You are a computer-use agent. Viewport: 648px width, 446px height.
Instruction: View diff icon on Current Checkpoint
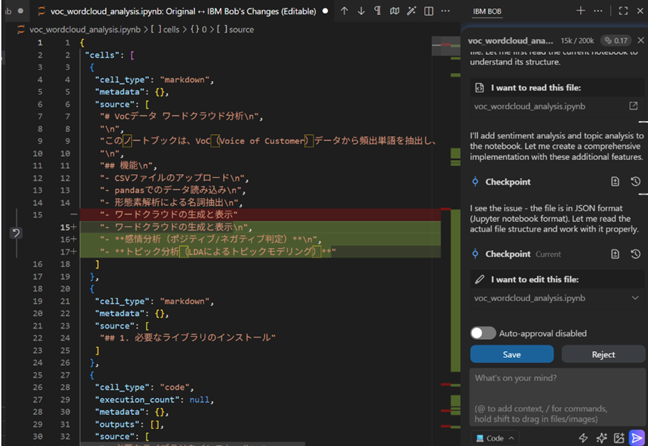click(x=615, y=254)
